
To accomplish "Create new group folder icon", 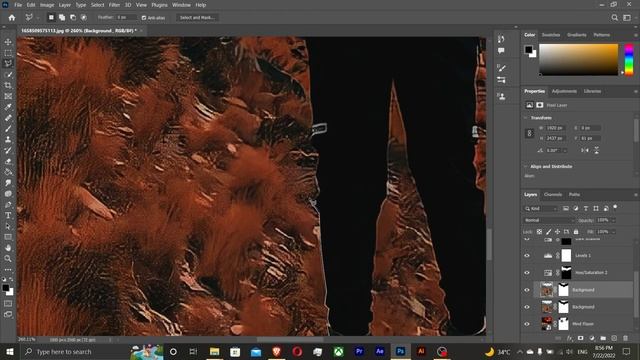I will pos(603,338).
